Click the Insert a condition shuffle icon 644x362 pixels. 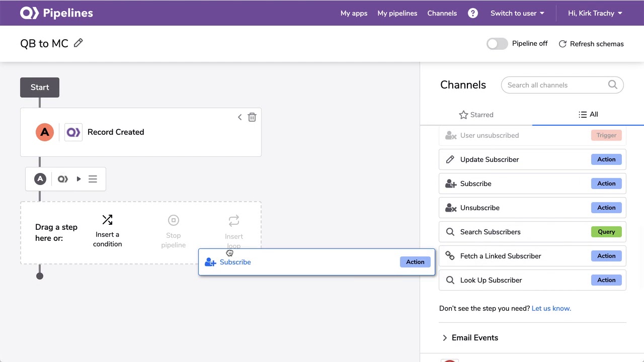tap(107, 220)
